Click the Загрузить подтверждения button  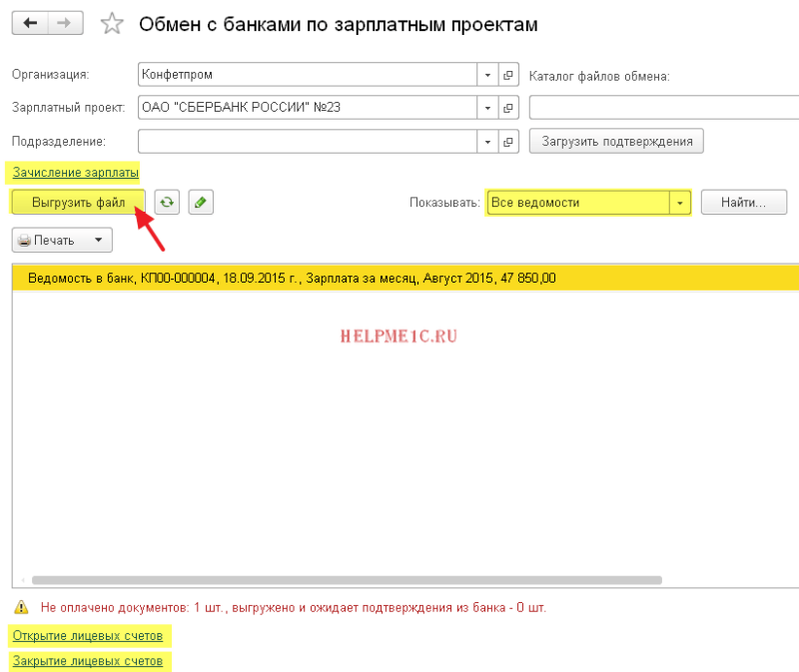616,141
